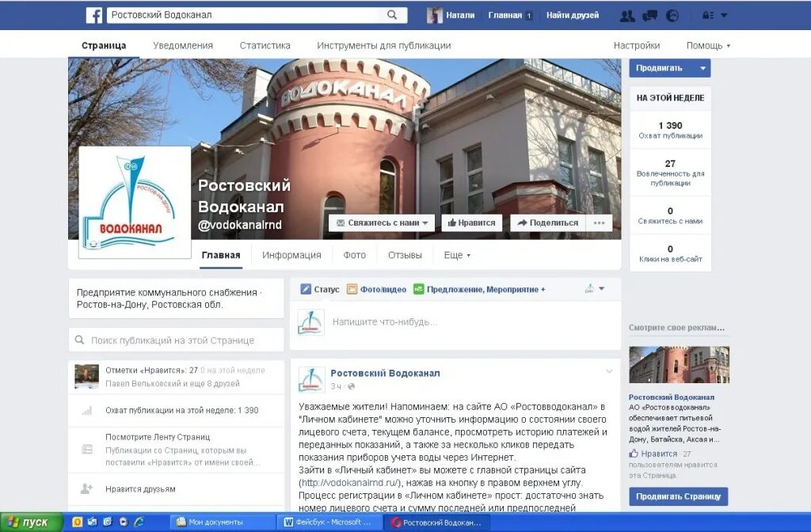Click the Facebook logo icon
811x532 pixels.
pos(94,15)
